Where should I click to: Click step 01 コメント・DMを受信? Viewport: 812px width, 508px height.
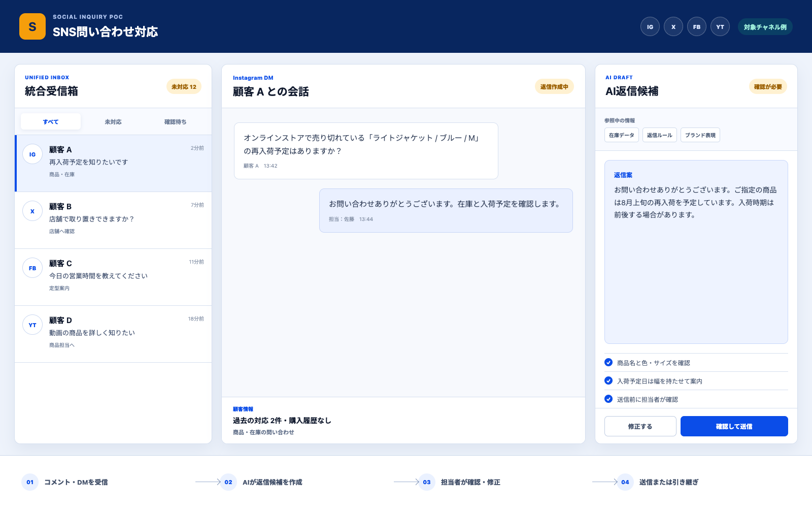65,482
